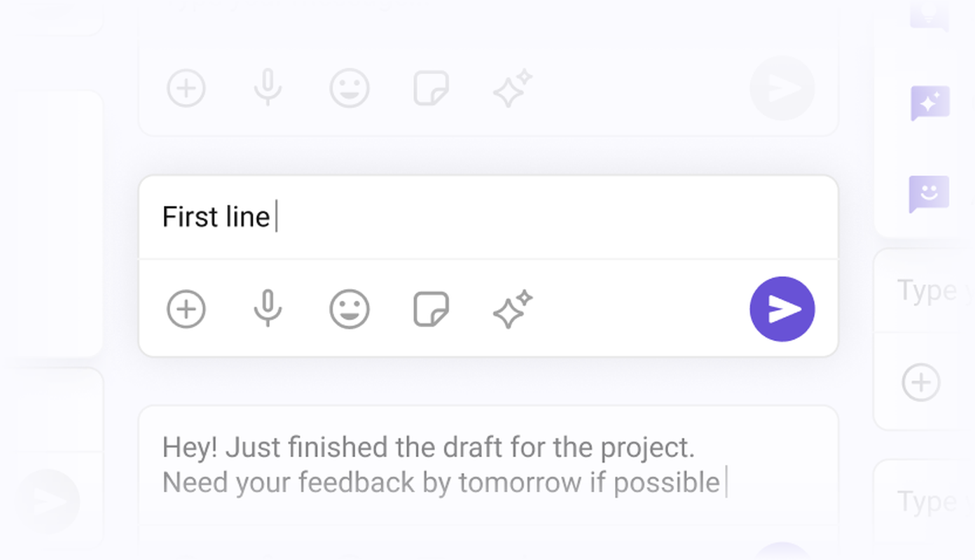Image resolution: width=975 pixels, height=560 pixels.
Task: Click the purple smiley chat bubble icon
Action: 929,193
